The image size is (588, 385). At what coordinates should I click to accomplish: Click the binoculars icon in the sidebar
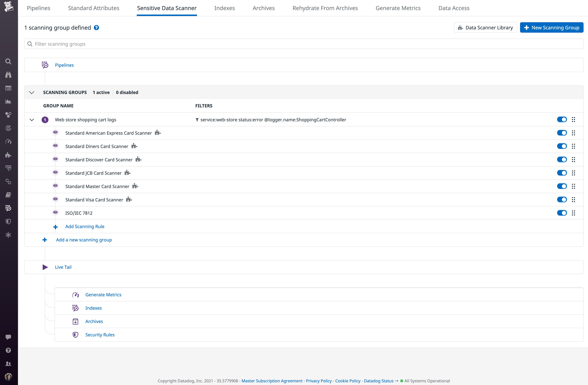click(8, 75)
